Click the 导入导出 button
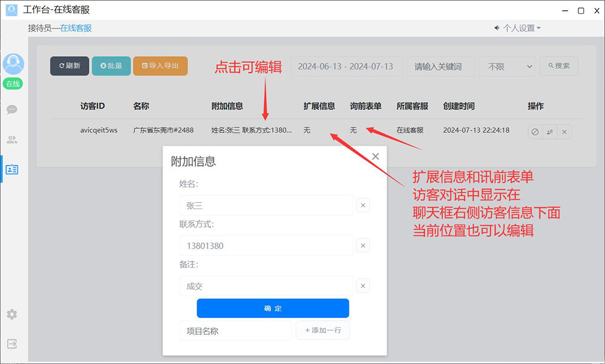The height and width of the screenshot is (364, 605). [x=160, y=66]
